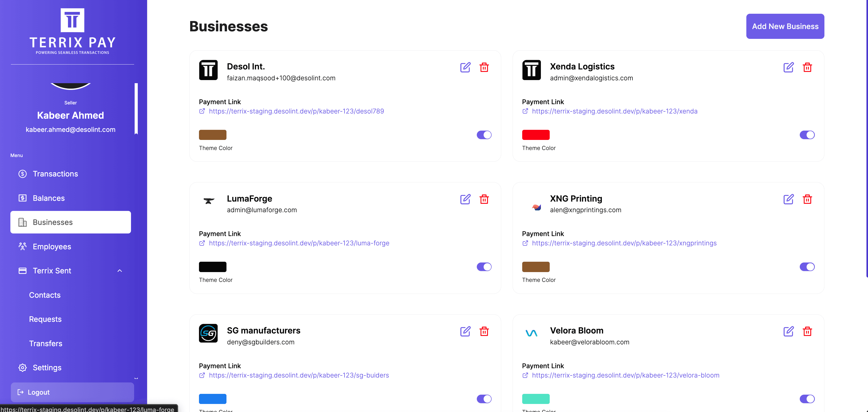
Task: Edit the LumaForge business
Action: tap(465, 199)
